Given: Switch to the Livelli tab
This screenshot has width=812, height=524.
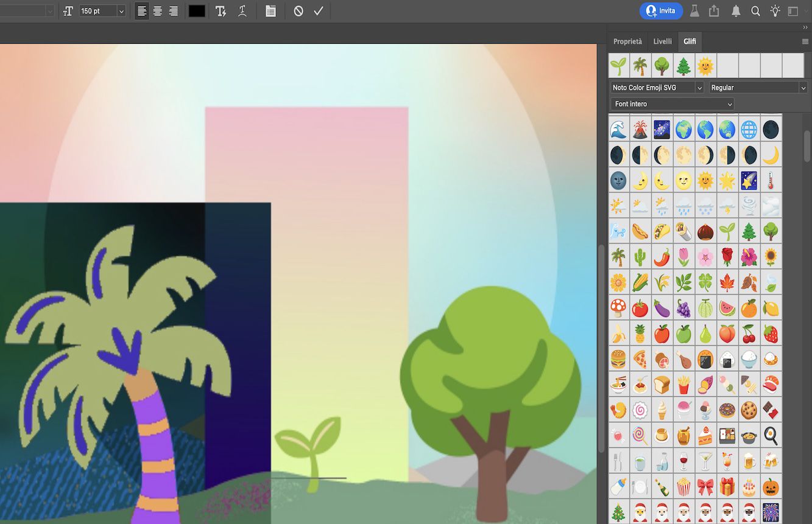Looking at the screenshot, I should tap(662, 41).
